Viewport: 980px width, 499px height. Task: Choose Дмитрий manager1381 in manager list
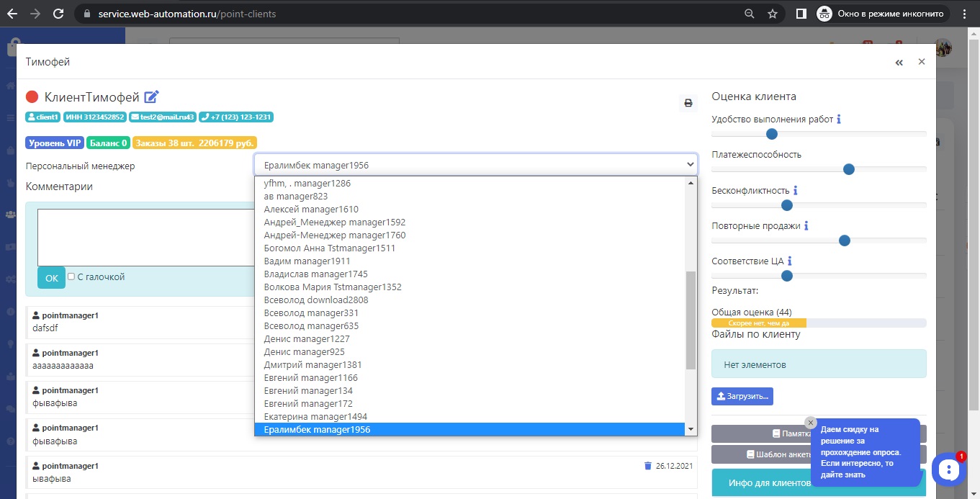point(313,365)
